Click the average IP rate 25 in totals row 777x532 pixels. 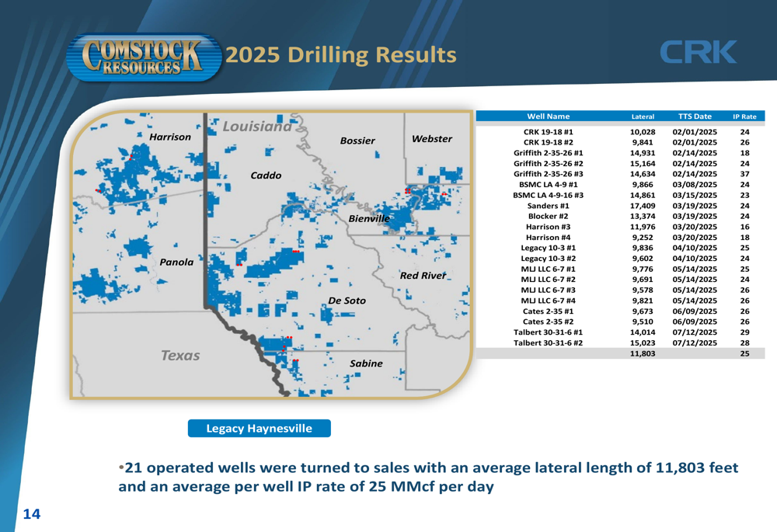click(x=745, y=353)
